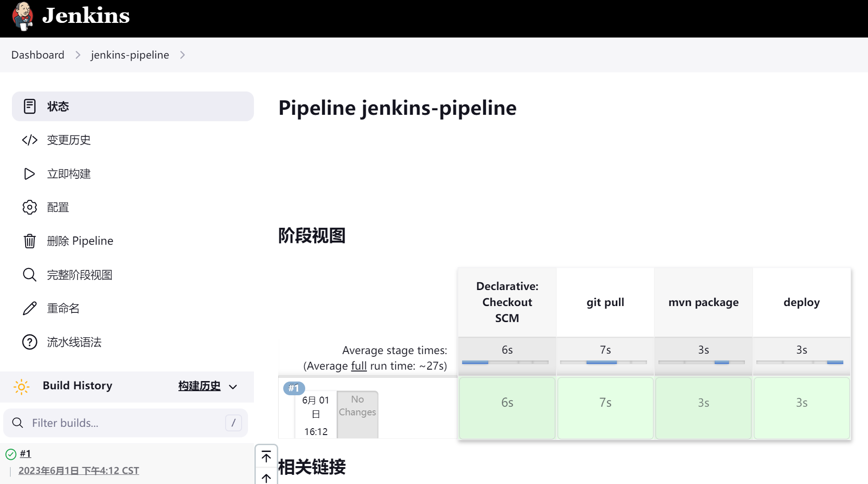The height and width of the screenshot is (484, 868).
Task: Click the No Changes box
Action: tap(357, 414)
